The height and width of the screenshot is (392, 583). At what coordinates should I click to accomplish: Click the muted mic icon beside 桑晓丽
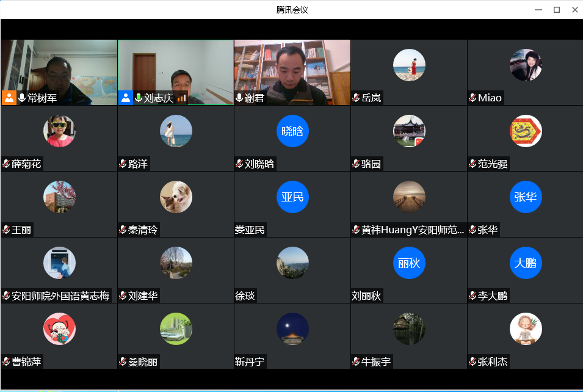[x=123, y=361]
